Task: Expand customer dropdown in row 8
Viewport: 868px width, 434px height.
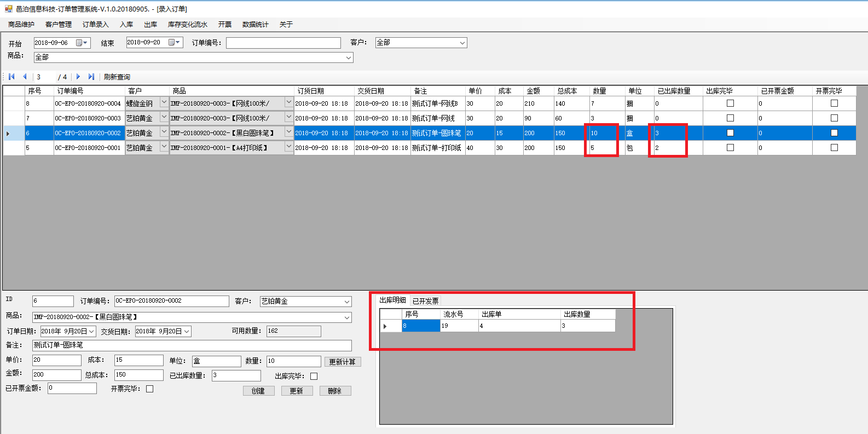Action: (x=164, y=102)
